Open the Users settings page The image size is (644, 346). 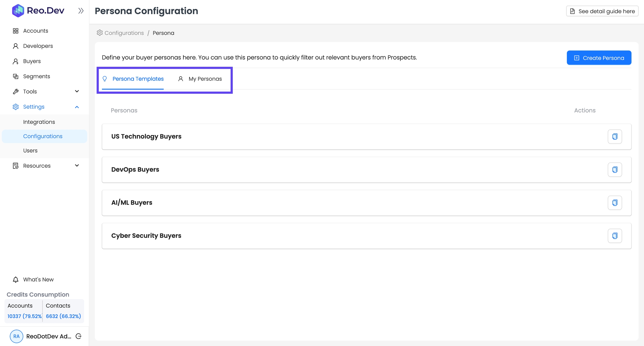coord(30,150)
